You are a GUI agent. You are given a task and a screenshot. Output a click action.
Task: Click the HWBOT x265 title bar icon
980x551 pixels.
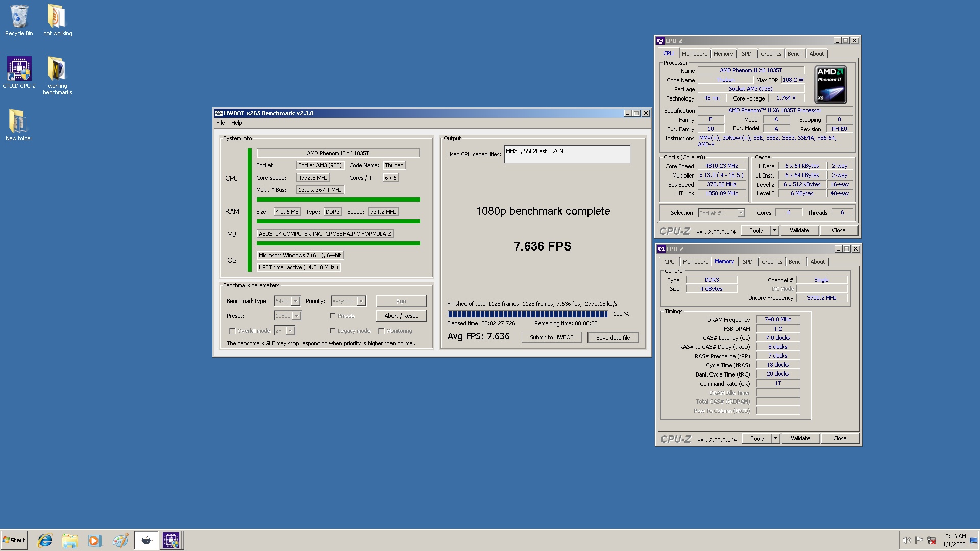[218, 113]
